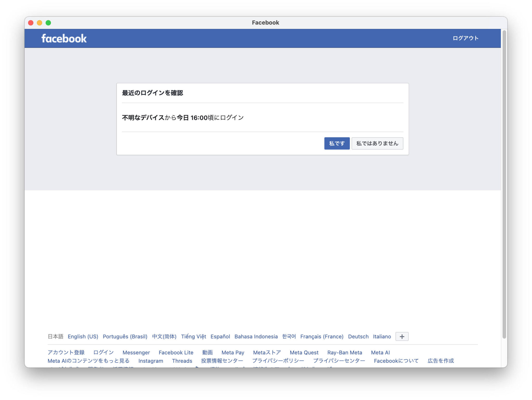Open the Messenger footer link

[x=136, y=352]
